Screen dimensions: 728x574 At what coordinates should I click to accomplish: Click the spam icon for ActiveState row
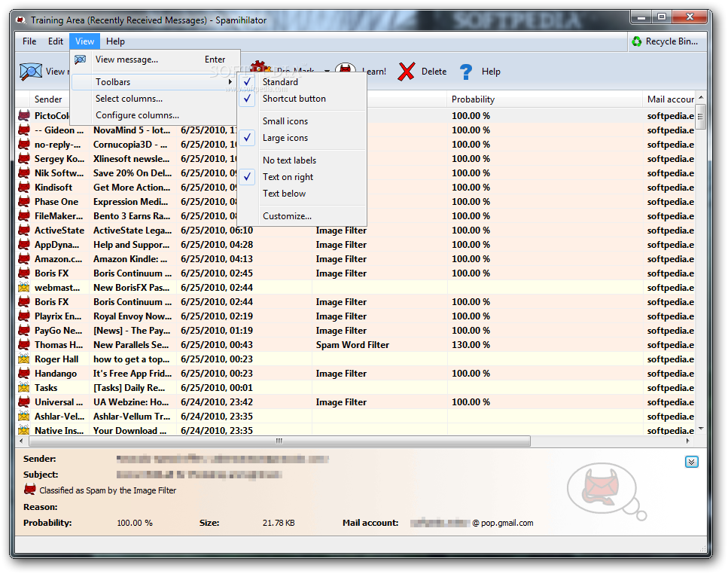pyautogui.click(x=23, y=231)
